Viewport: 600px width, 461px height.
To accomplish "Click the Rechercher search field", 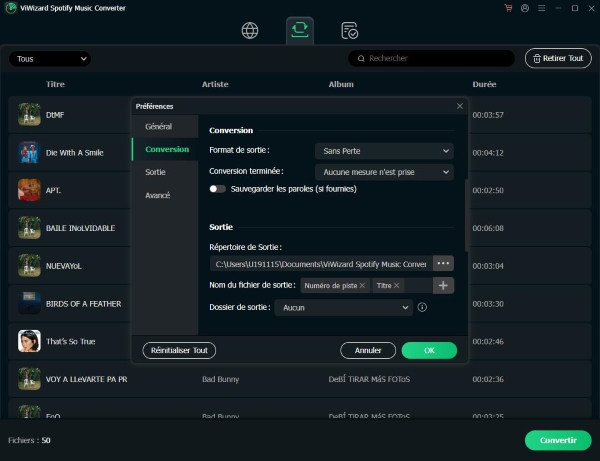I will (432, 59).
